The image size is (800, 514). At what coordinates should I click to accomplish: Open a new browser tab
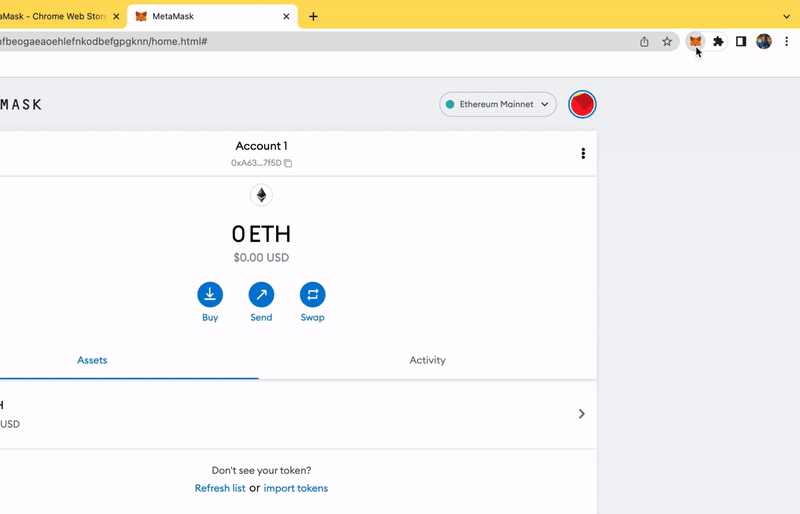pos(313,16)
